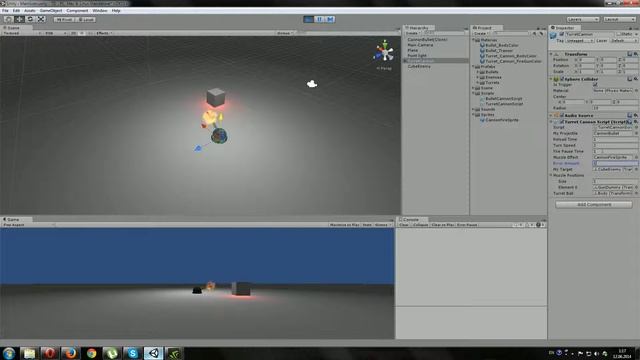This screenshot has width=640, height=360.
Task: Select Point light in Hierarchy
Action: point(417,56)
